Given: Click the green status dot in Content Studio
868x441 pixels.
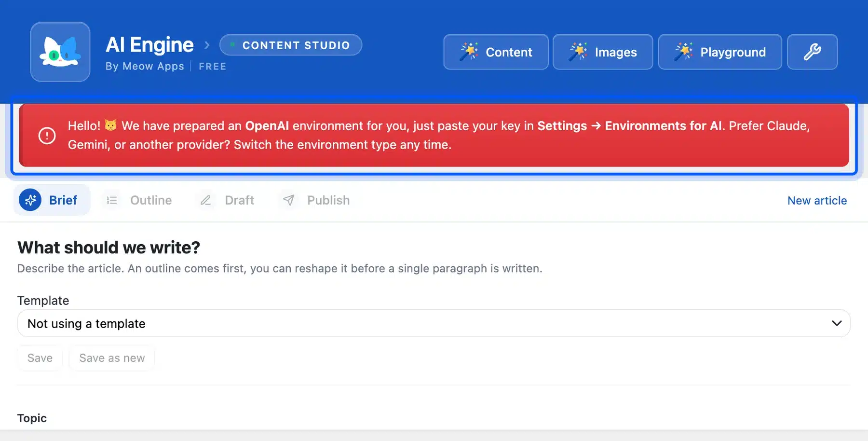Looking at the screenshot, I should pyautogui.click(x=232, y=45).
